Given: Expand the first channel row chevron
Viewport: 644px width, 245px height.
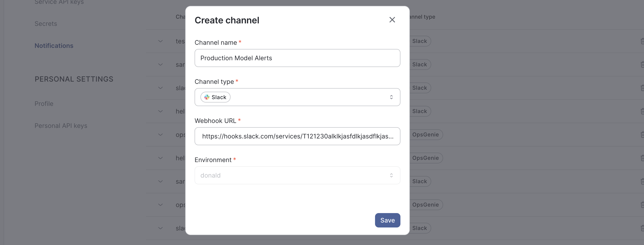Looking at the screenshot, I should pyautogui.click(x=160, y=41).
